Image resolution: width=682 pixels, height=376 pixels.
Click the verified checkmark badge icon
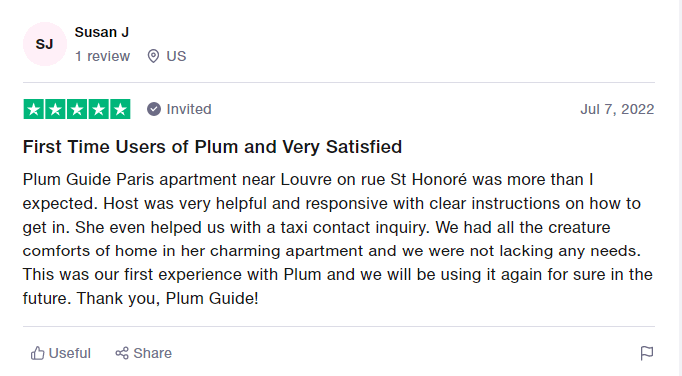[154, 109]
